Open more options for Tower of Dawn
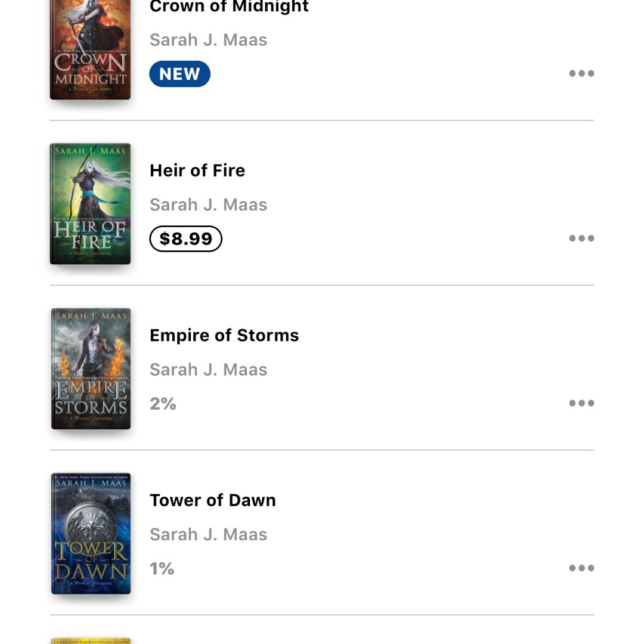The height and width of the screenshot is (644, 644). [x=581, y=568]
